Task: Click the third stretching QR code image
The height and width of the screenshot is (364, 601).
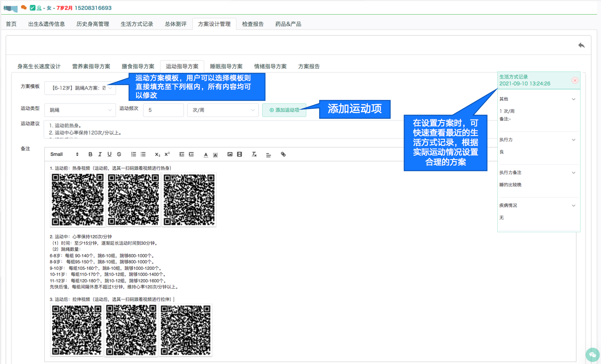Action: 186,330
